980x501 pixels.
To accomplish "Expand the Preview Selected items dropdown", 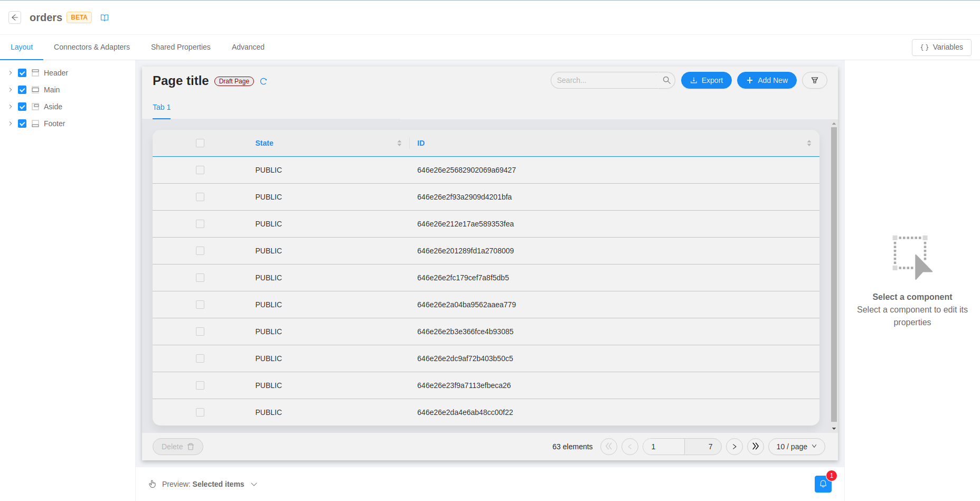I will 254,484.
